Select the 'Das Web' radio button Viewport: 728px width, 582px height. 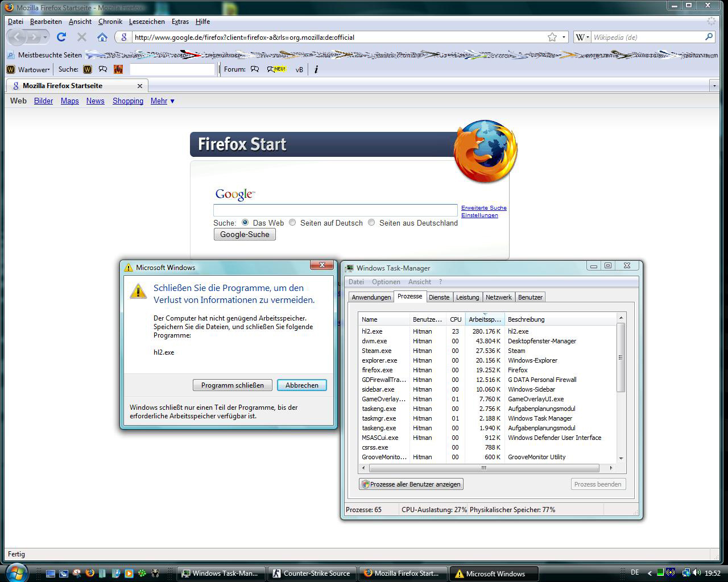[x=245, y=222]
